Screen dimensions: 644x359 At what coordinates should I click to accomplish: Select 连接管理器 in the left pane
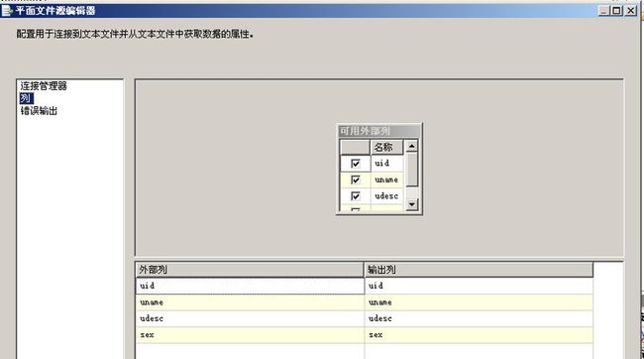(44, 86)
